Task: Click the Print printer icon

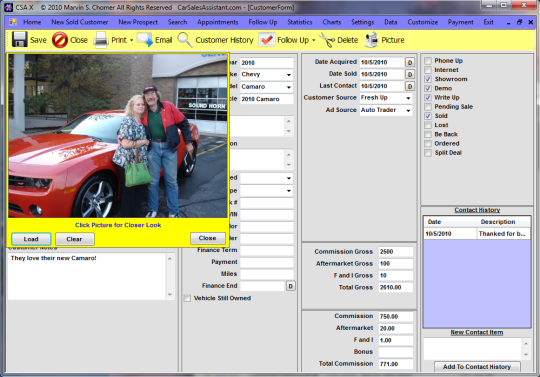Action: (101, 40)
